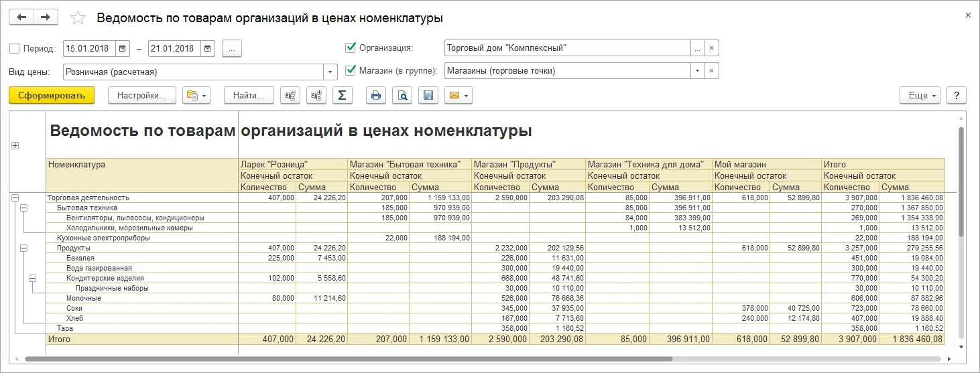This screenshot has height=373, width=980.
Task: Open calendar for end date 21.01.2018
Action: 208,48
